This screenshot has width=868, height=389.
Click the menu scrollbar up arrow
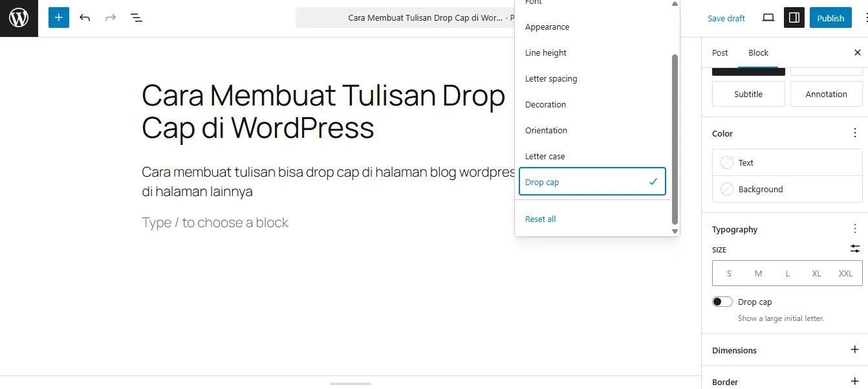675,4
